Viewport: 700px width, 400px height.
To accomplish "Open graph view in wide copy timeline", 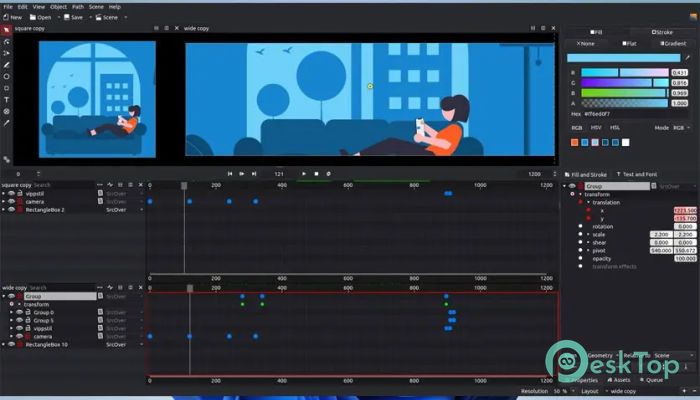I will [x=110, y=288].
